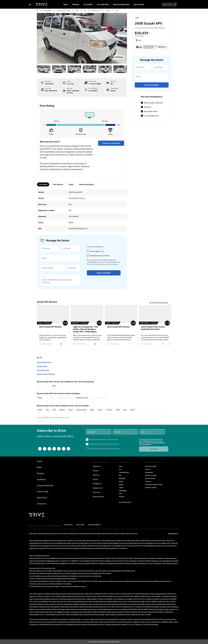Viewport: 208px width, 644px height.
Task: Click envelope icon beside Message the Dealer
Action: (42, 240)
